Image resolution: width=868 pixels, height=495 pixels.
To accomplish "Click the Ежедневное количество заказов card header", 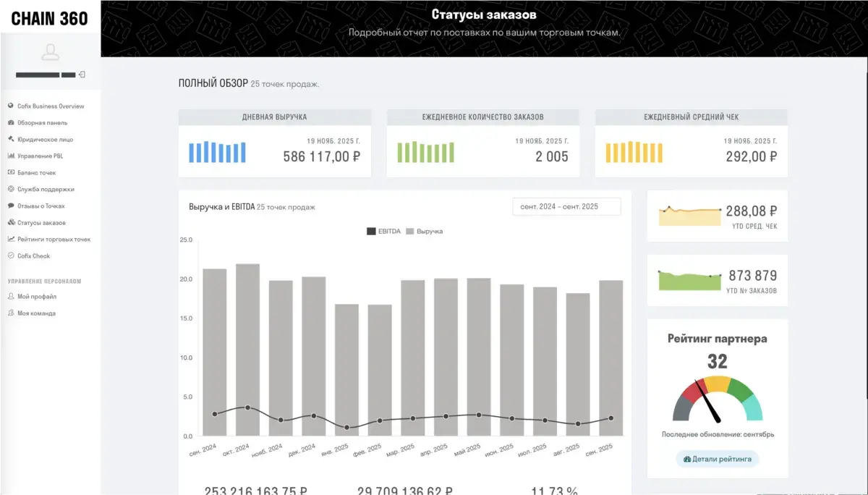I will click(x=483, y=117).
